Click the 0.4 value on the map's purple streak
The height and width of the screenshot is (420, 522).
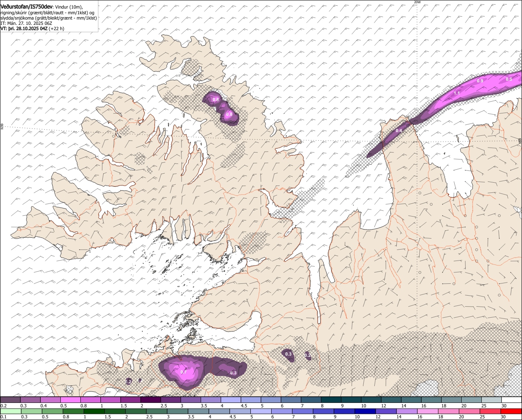399,130
